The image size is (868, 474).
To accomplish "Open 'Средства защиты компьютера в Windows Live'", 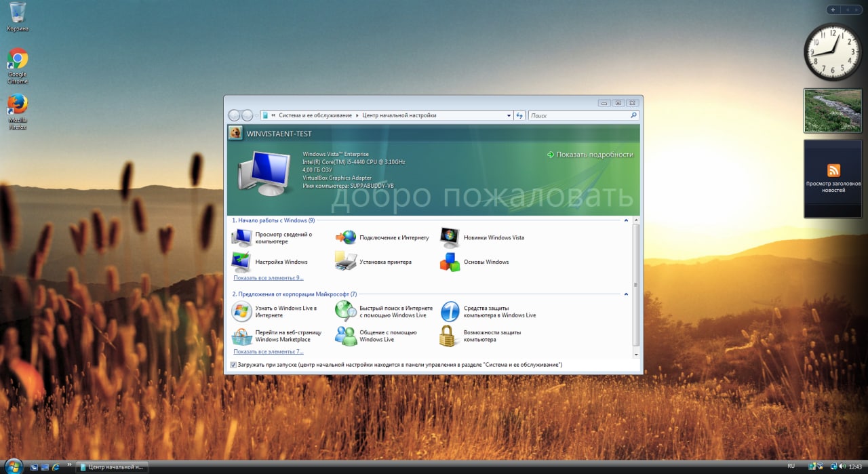I will coord(488,312).
